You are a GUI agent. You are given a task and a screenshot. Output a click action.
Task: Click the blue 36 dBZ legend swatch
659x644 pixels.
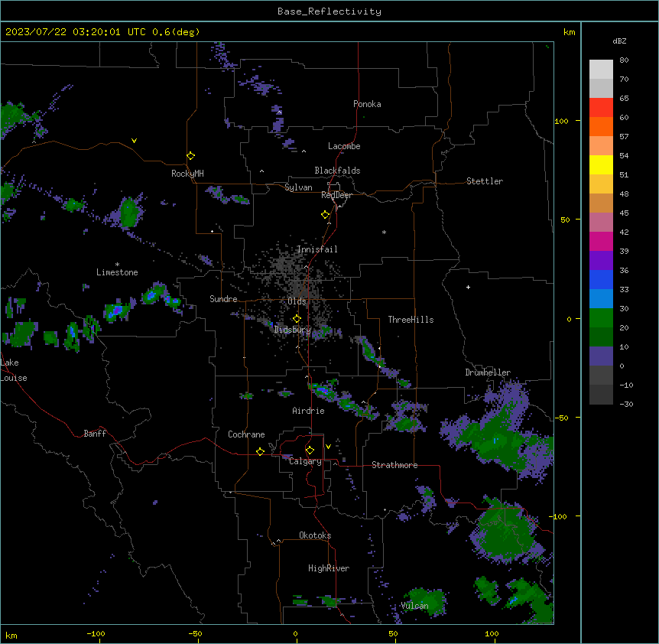(x=601, y=279)
